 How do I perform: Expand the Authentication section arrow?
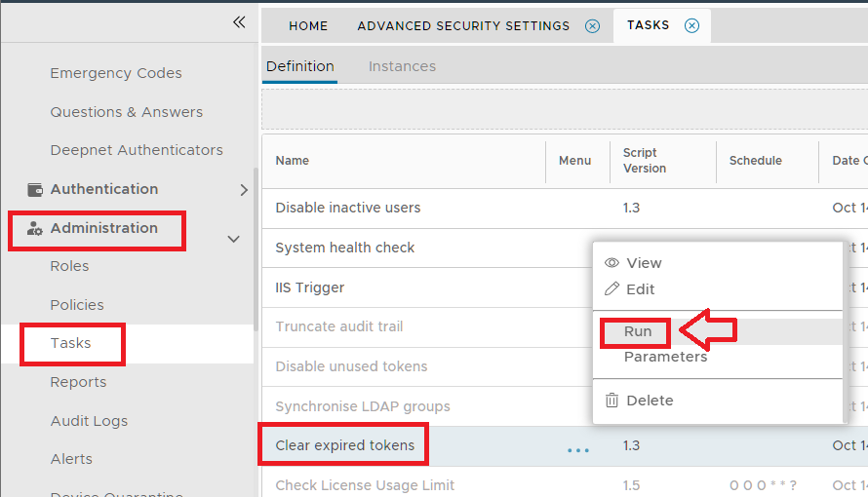click(x=244, y=190)
